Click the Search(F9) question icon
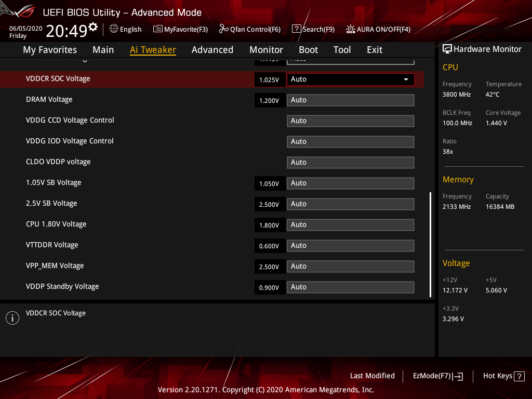The height and width of the screenshot is (399, 532). tap(296, 29)
